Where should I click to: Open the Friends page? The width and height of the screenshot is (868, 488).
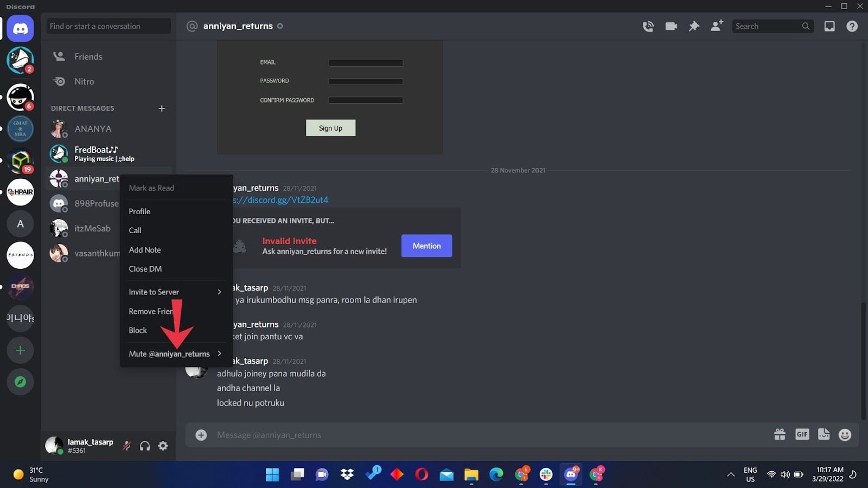click(108, 56)
